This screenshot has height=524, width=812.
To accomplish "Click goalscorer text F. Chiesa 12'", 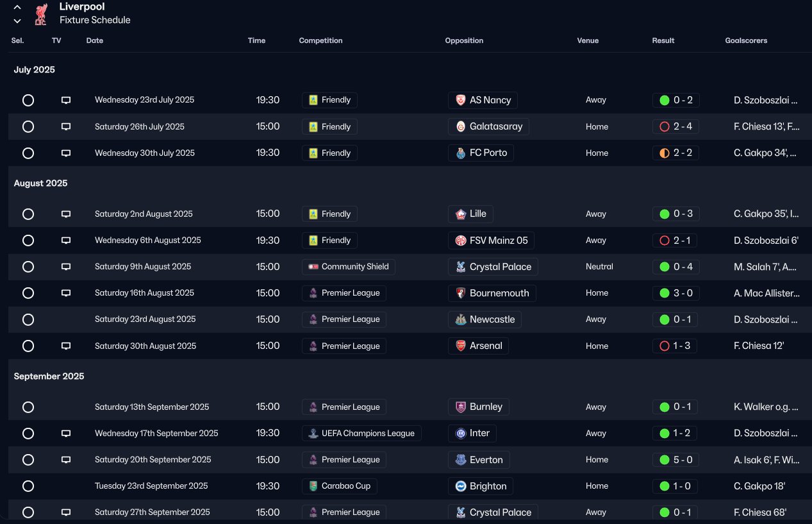I will pyautogui.click(x=759, y=346).
